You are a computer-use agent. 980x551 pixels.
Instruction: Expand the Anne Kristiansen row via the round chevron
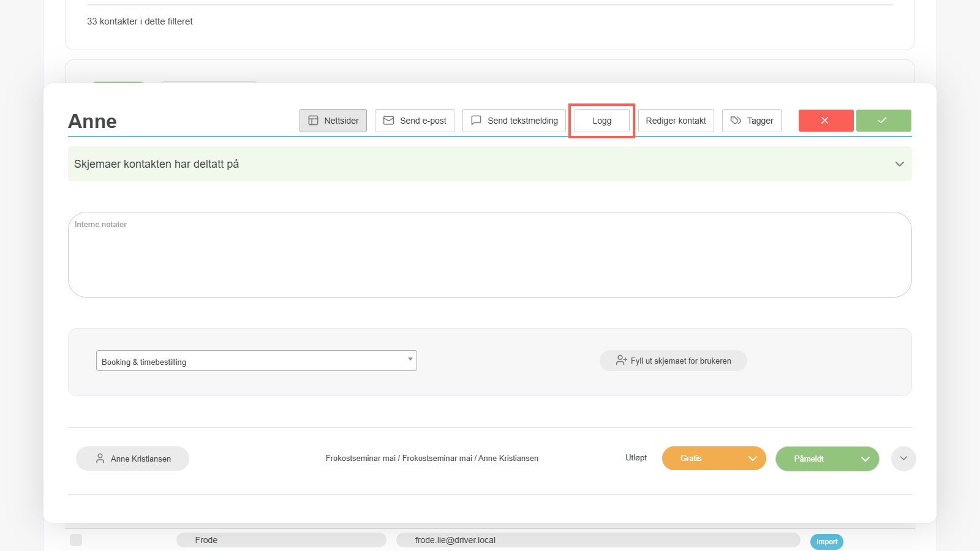click(903, 459)
